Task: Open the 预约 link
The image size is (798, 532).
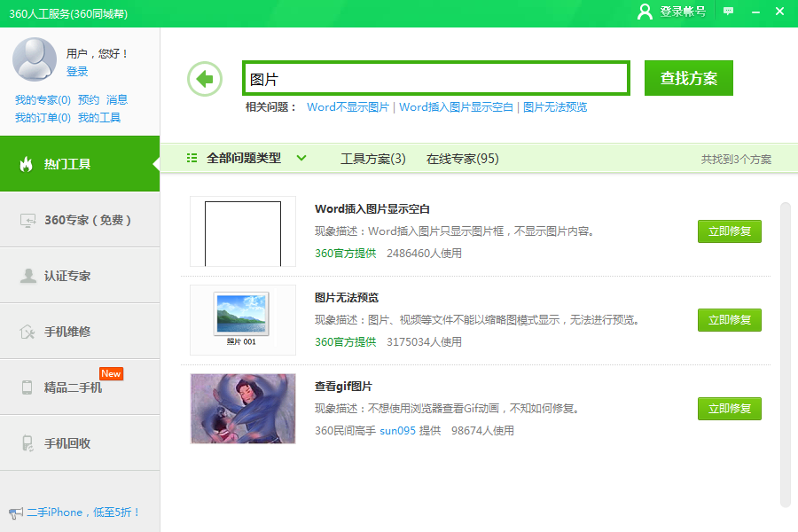Action: point(89,100)
